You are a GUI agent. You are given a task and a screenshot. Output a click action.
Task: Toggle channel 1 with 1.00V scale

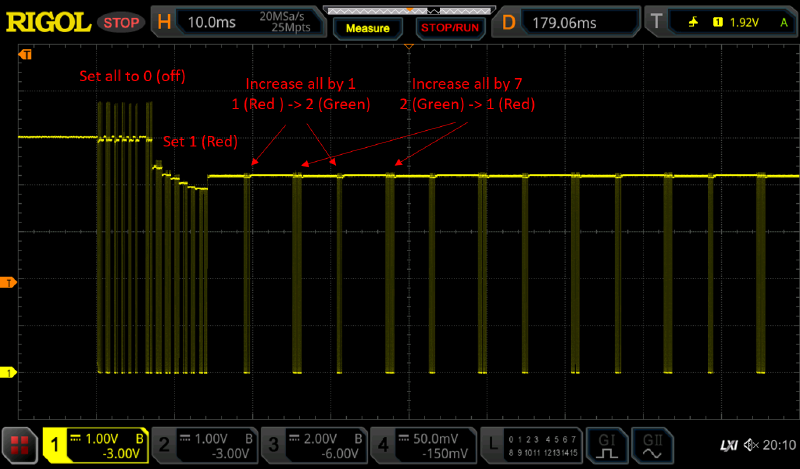(97, 443)
